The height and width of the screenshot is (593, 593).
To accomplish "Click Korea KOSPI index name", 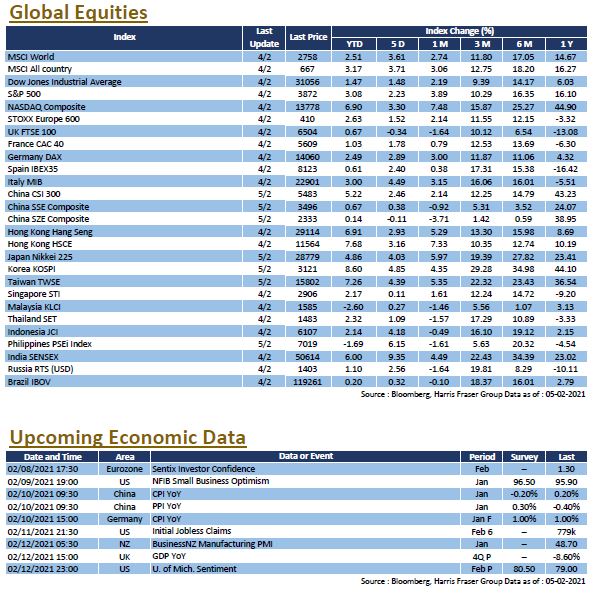I will 31,269.
